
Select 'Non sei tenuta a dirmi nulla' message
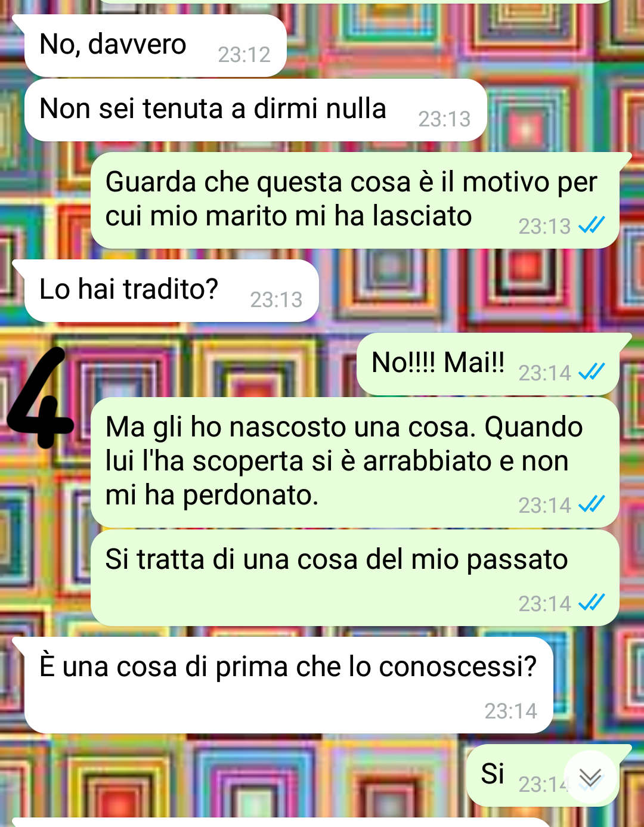255,110
